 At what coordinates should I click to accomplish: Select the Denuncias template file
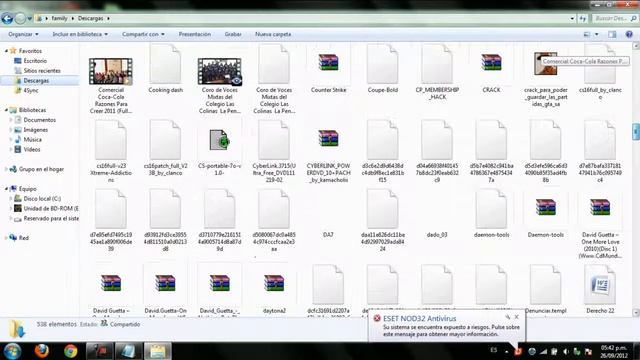546,284
